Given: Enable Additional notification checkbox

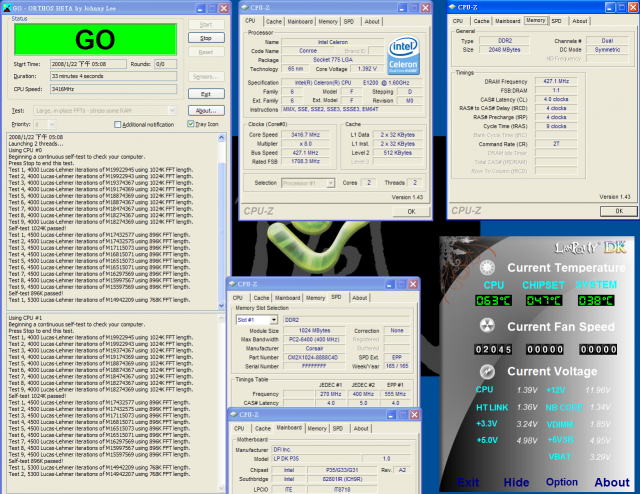Looking at the screenshot, I should [118, 125].
